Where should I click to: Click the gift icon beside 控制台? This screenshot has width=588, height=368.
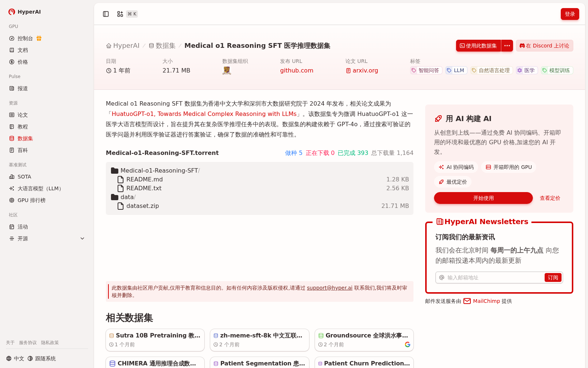click(x=39, y=38)
